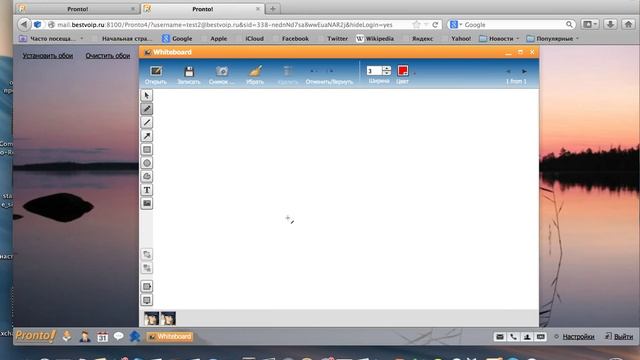
Task: Click the line width number field
Action: click(x=374, y=71)
